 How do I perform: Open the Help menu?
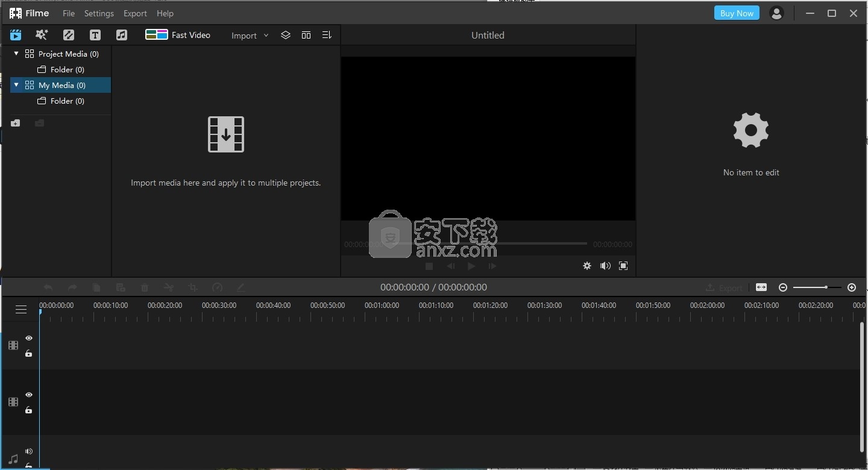165,13
